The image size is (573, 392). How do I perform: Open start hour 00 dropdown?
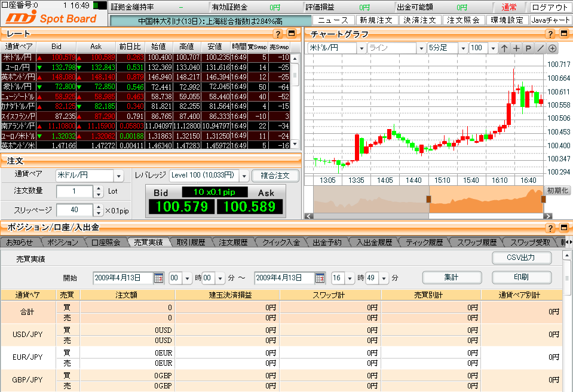tap(187, 278)
